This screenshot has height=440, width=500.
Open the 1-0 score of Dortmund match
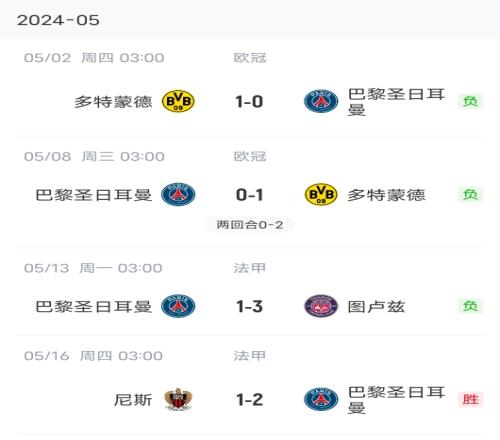[x=249, y=102]
